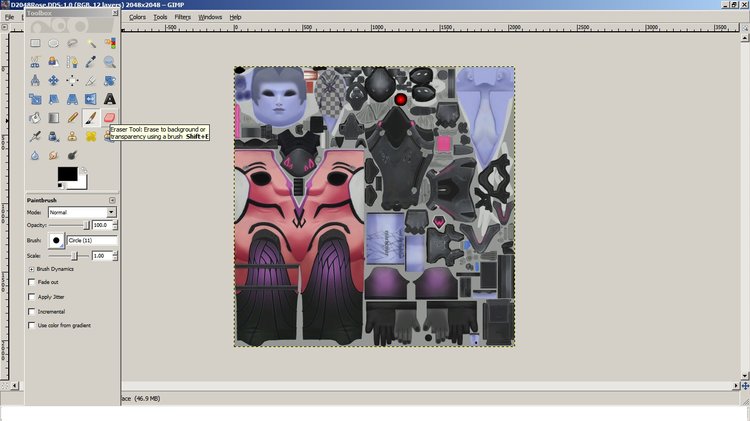
Task: Select the Ellipse Select tool
Action: click(54, 44)
